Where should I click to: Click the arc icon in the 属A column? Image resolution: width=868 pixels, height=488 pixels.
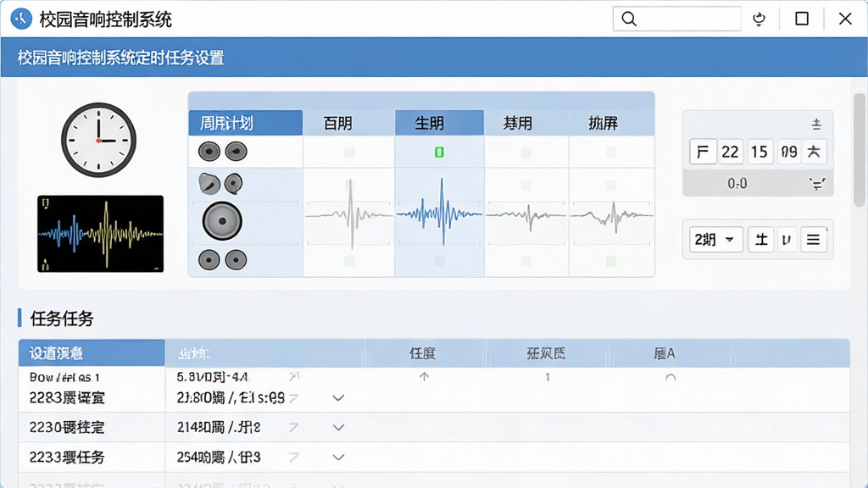pyautogui.click(x=670, y=377)
